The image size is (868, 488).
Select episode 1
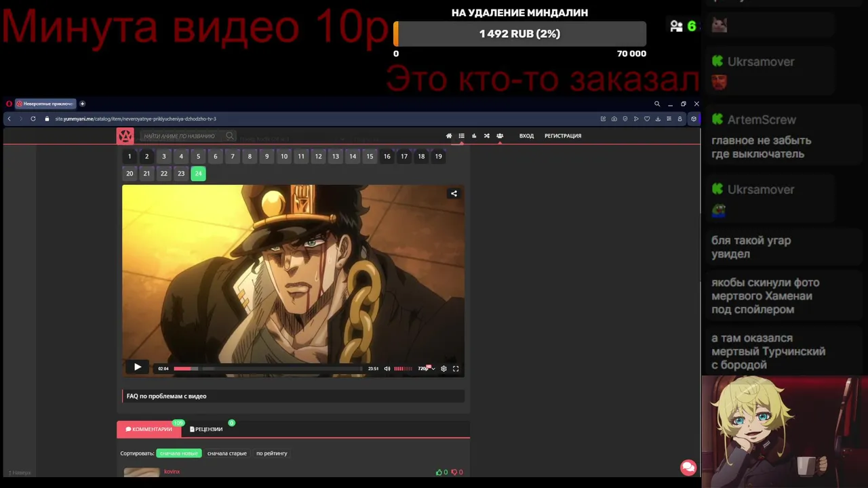pyautogui.click(x=130, y=157)
